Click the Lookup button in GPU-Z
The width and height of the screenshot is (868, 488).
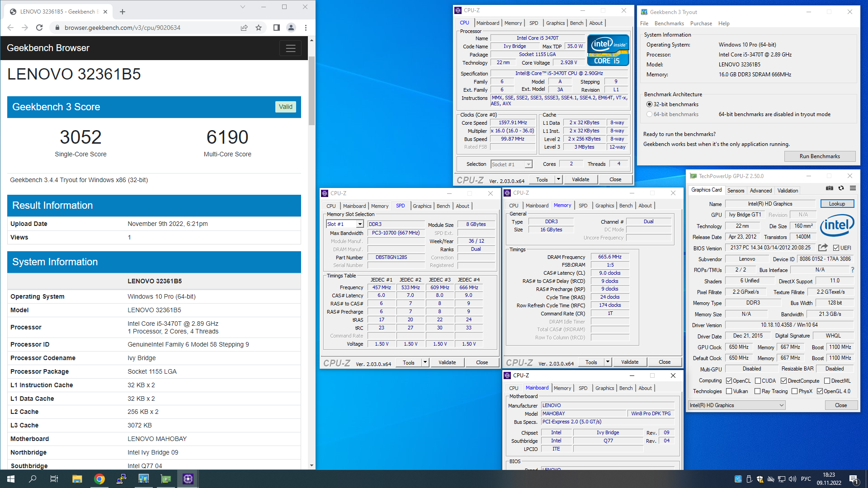(837, 204)
